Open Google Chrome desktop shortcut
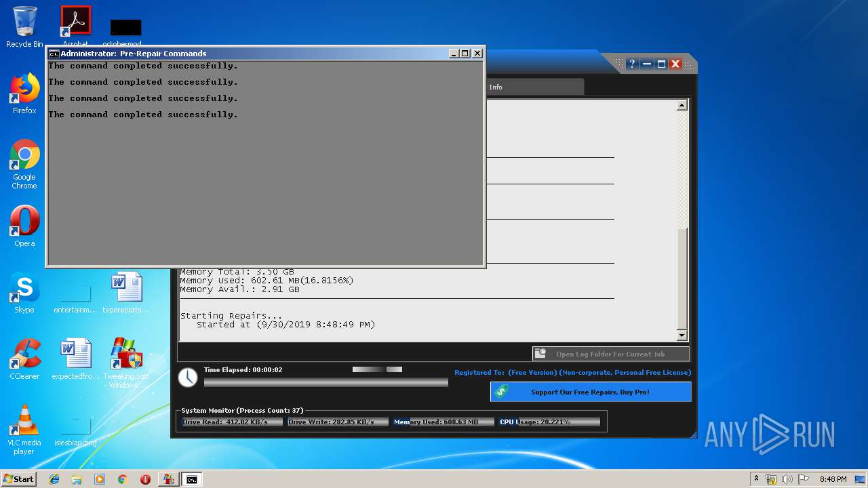Viewport: 868px width, 488px height. (24, 164)
